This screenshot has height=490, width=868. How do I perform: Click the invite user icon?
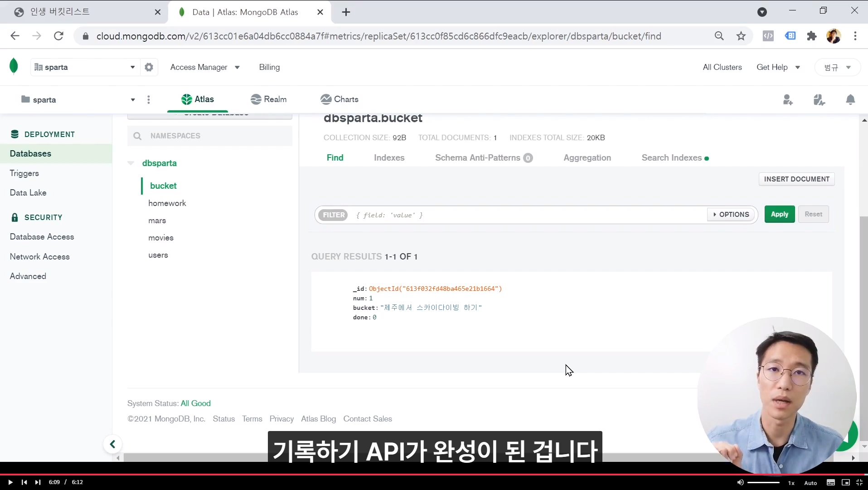pos(788,99)
